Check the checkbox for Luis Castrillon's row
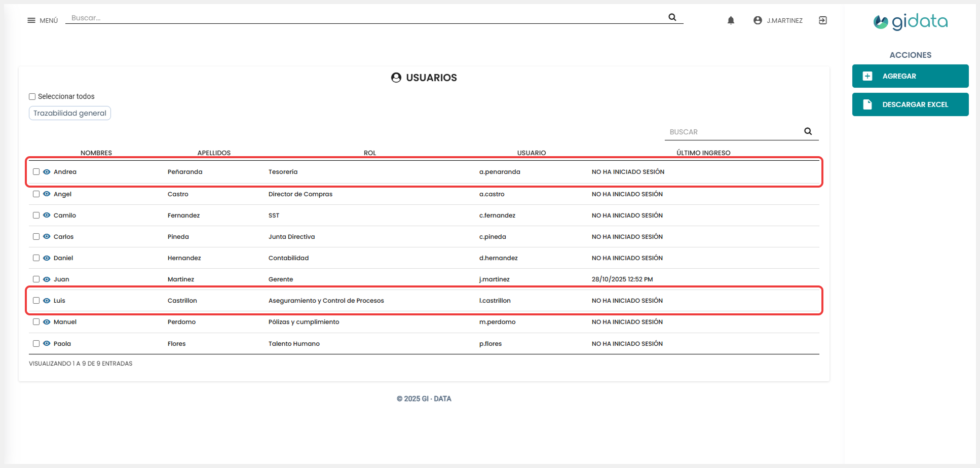 [36, 300]
